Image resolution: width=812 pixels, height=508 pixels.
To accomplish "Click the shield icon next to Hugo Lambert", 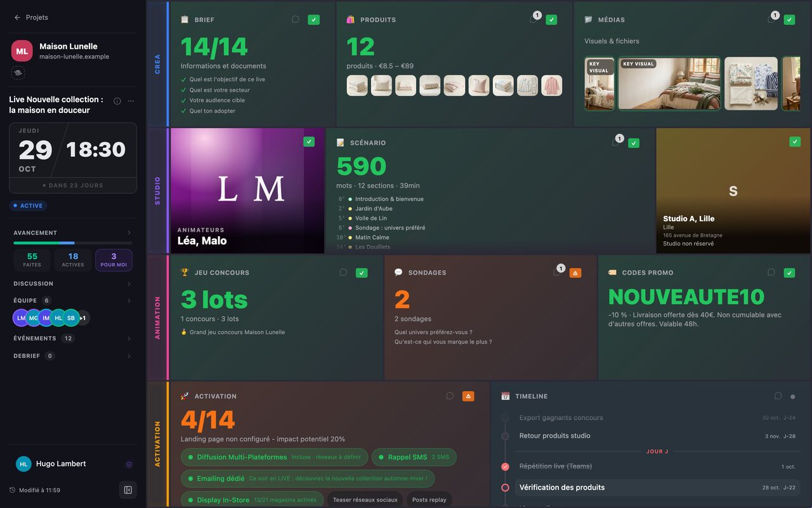I will (129, 464).
